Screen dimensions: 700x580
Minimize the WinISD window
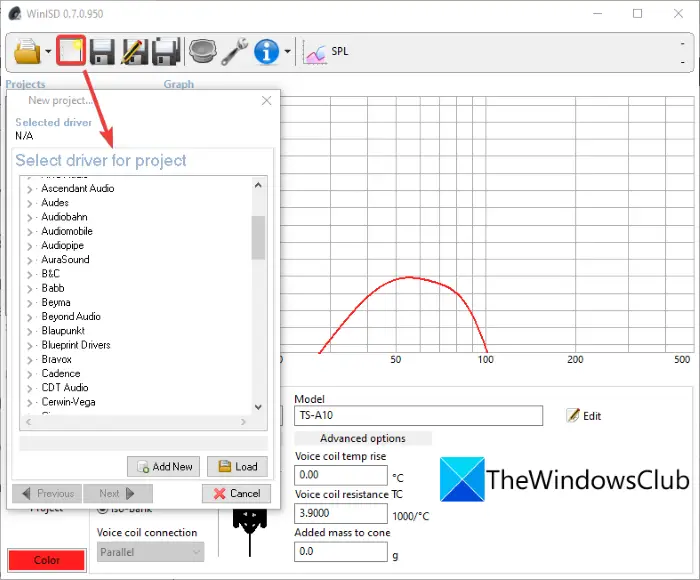(597, 13)
